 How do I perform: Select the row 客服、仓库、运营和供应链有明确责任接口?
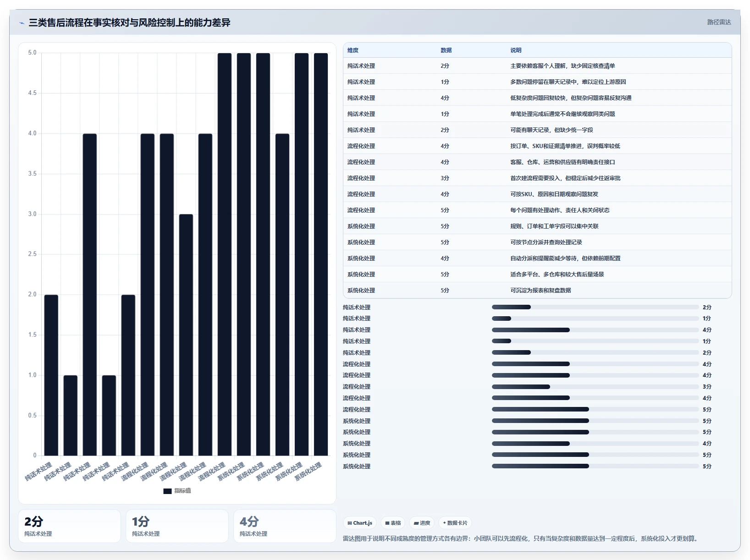(x=537, y=162)
